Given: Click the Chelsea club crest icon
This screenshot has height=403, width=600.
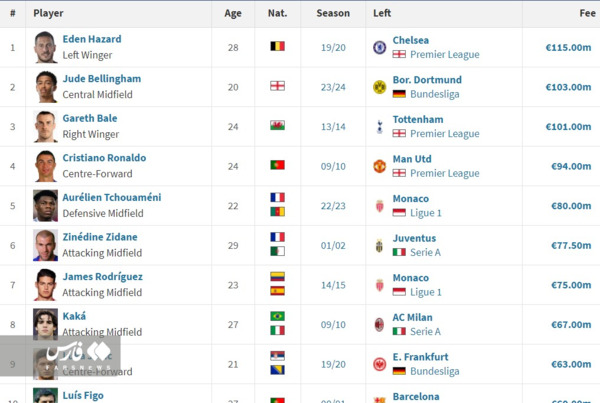Looking at the screenshot, I should point(379,47).
